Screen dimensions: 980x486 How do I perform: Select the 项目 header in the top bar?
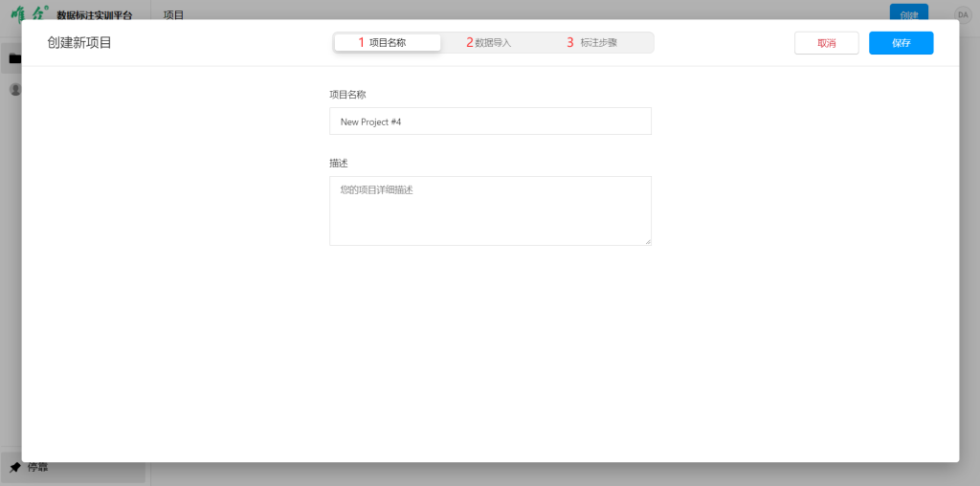coord(173,14)
